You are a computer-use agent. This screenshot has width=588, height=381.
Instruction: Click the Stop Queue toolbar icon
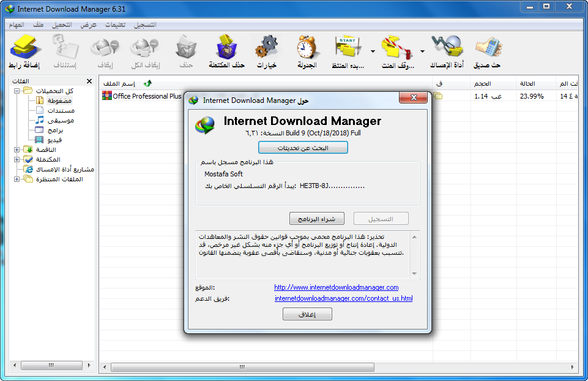click(398, 51)
